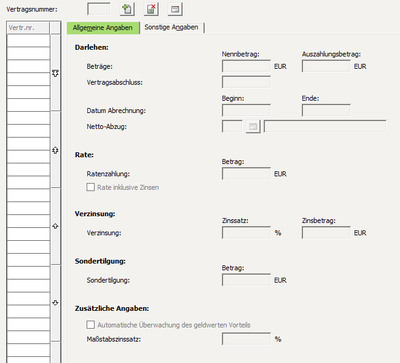Select the Vertragsabschluss date field
Image resolution: width=400 pixels, height=363 pixels.
click(x=246, y=82)
